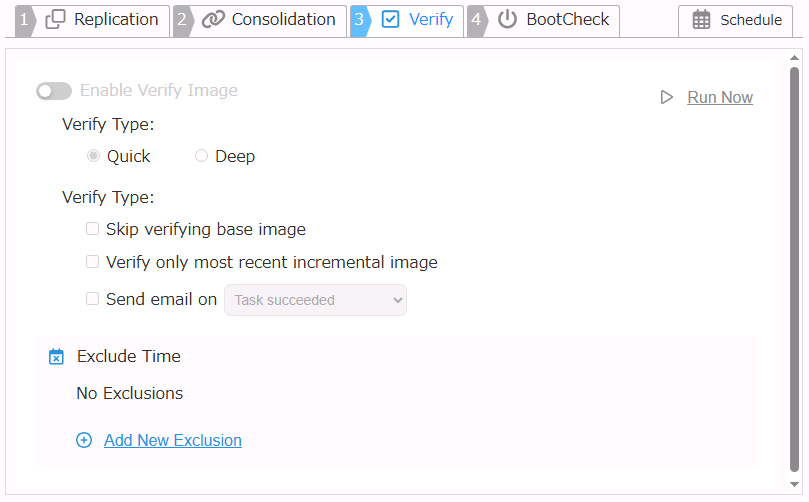Click the plus icon for new exclusion
The image size is (809, 502).
point(84,440)
